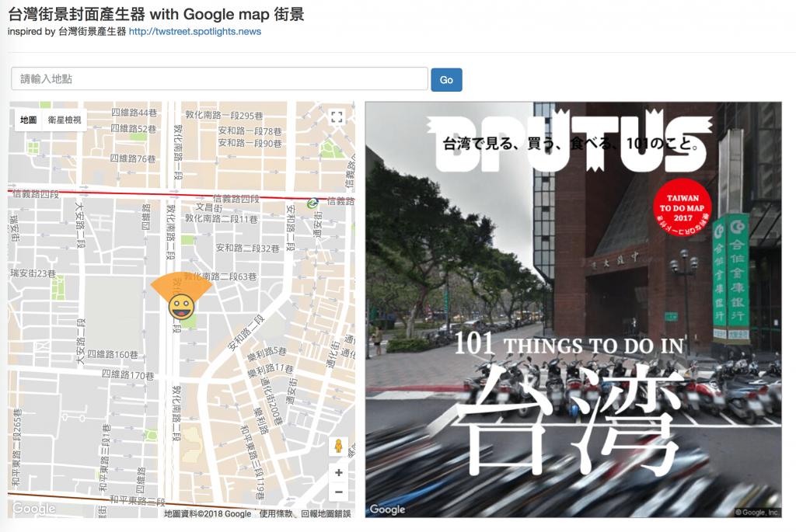Open the twstreet.spotlights.news link
This screenshot has width=796, height=532.
(195, 31)
